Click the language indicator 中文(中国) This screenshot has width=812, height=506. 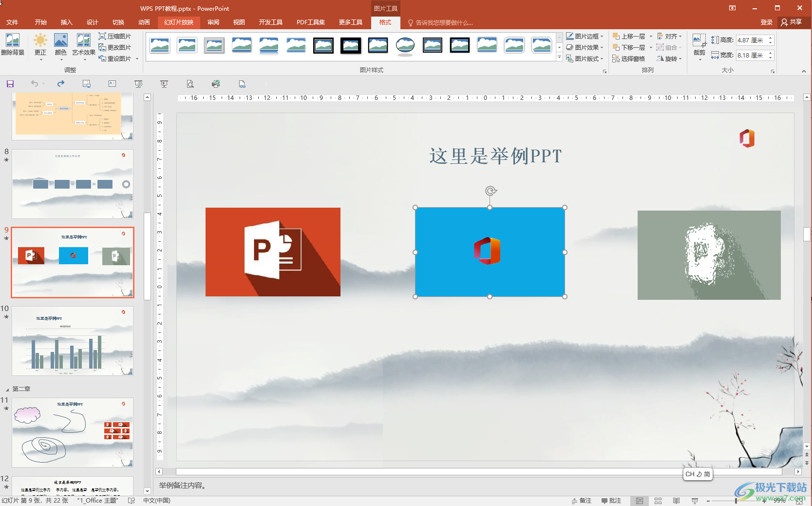point(156,501)
